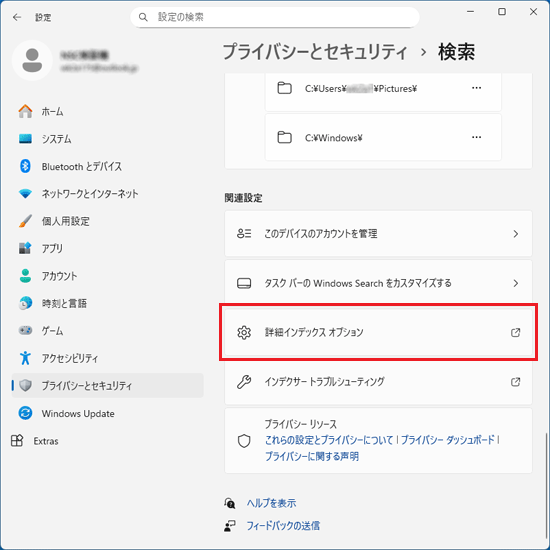Click the ゲーム controller icon

click(x=25, y=330)
